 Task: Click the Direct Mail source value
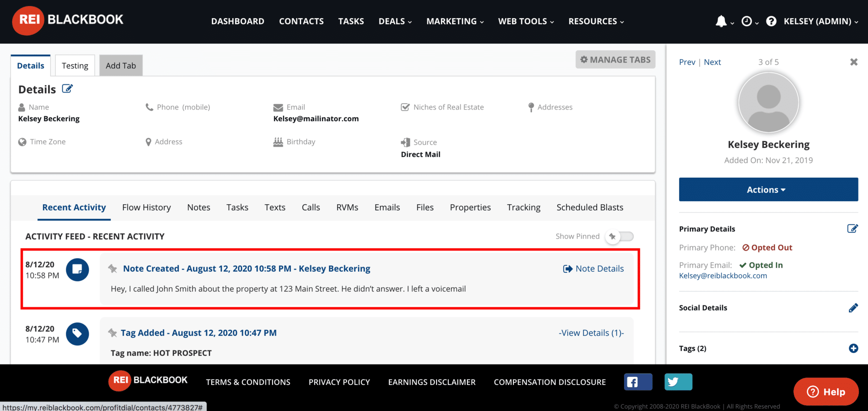[421, 154]
